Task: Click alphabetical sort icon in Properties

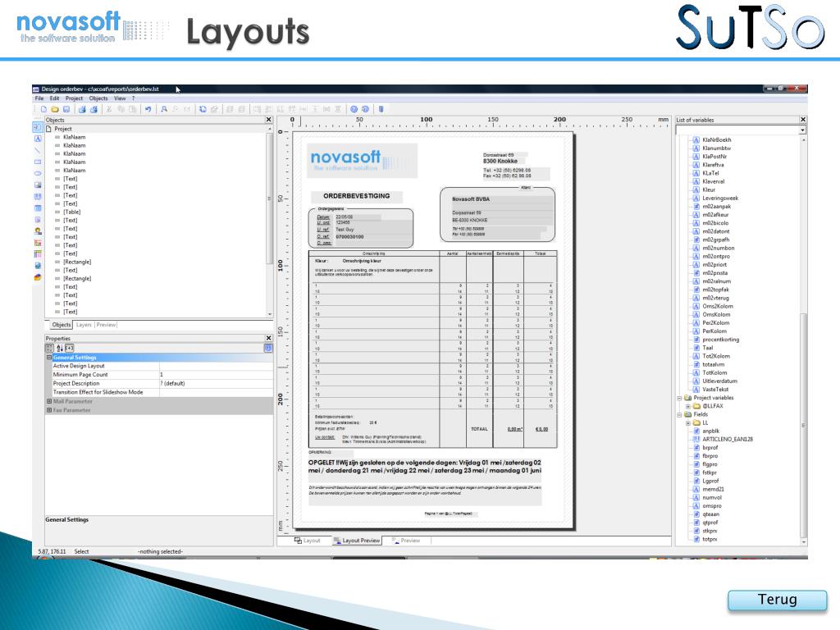Action: pyautogui.click(x=59, y=348)
